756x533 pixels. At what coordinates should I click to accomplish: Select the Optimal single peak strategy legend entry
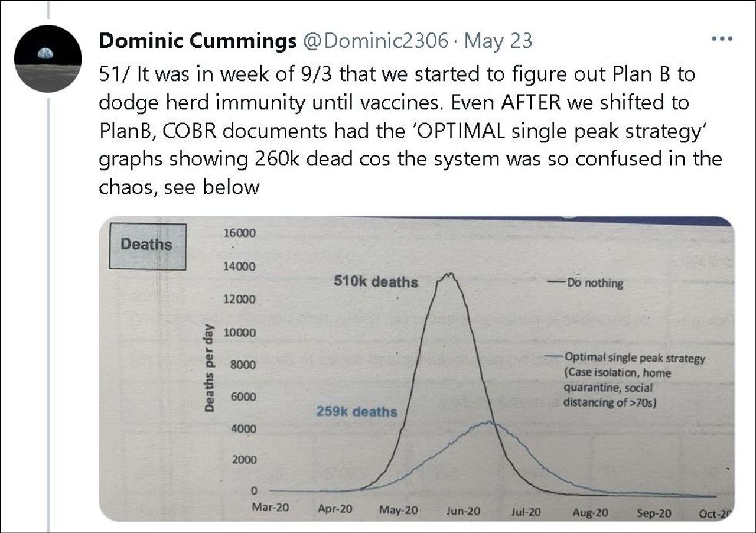pos(634,358)
